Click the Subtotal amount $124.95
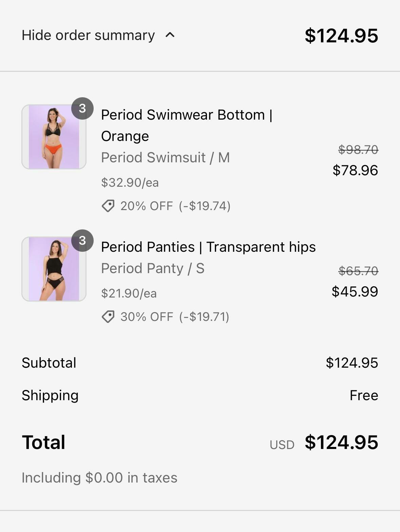Image resolution: width=400 pixels, height=532 pixels. pyautogui.click(x=351, y=363)
